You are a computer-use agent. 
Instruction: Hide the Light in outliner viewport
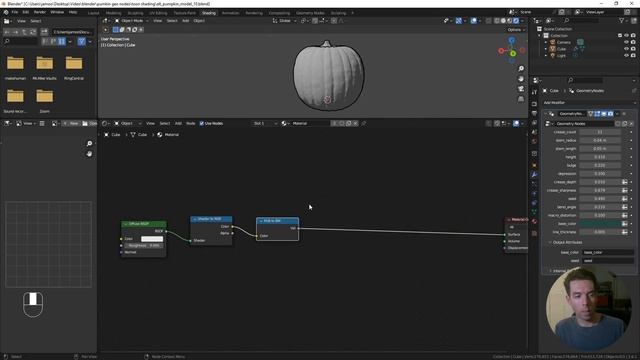click(627, 55)
